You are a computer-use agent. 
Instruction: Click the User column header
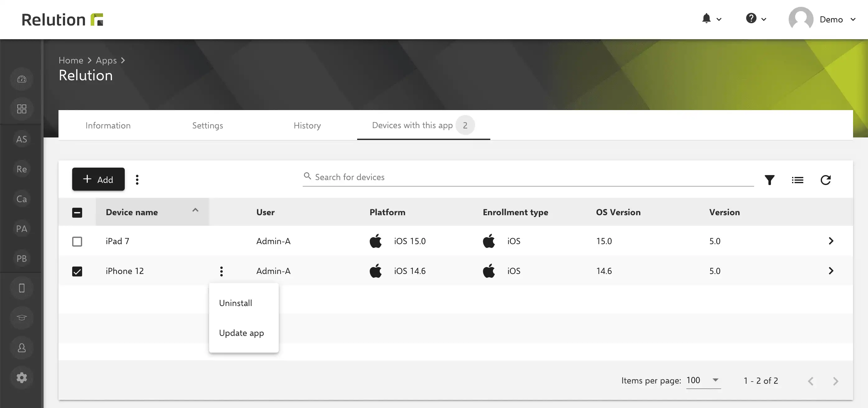point(265,212)
